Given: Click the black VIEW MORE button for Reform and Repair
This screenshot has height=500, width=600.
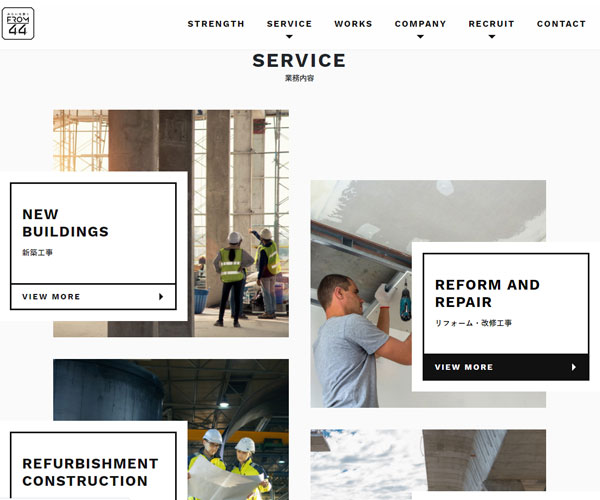Looking at the screenshot, I should 506,367.
